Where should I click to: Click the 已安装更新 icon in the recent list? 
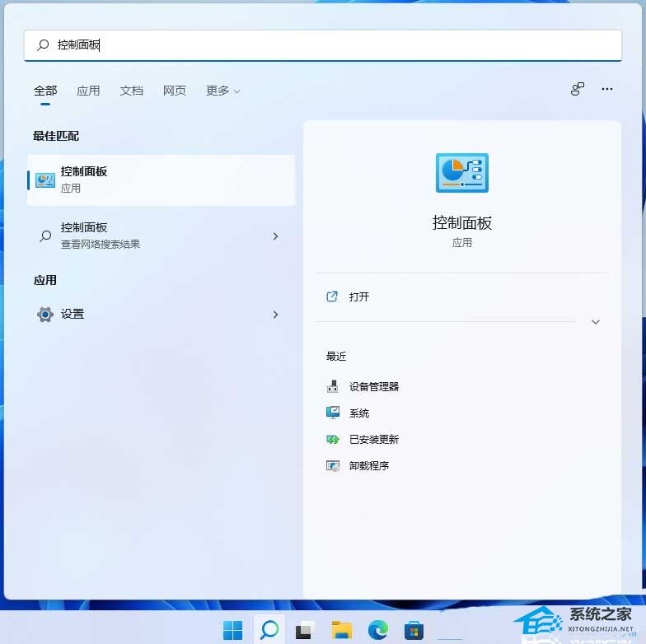[333, 439]
